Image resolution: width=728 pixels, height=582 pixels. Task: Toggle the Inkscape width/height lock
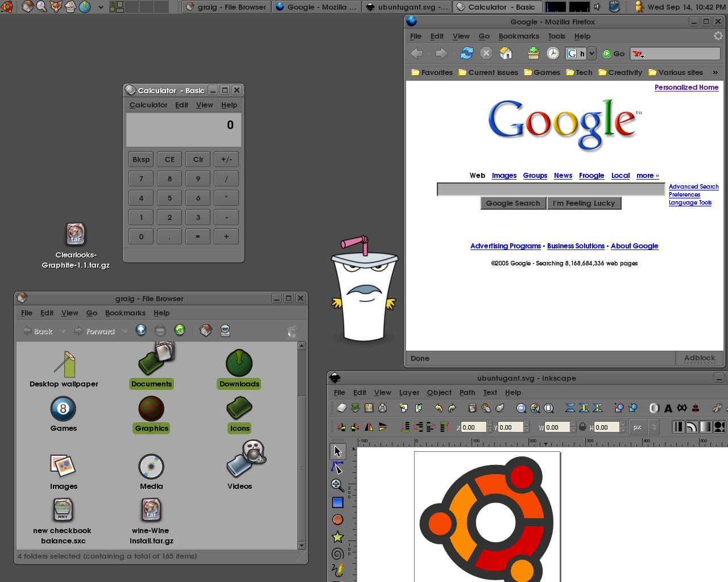[582, 427]
